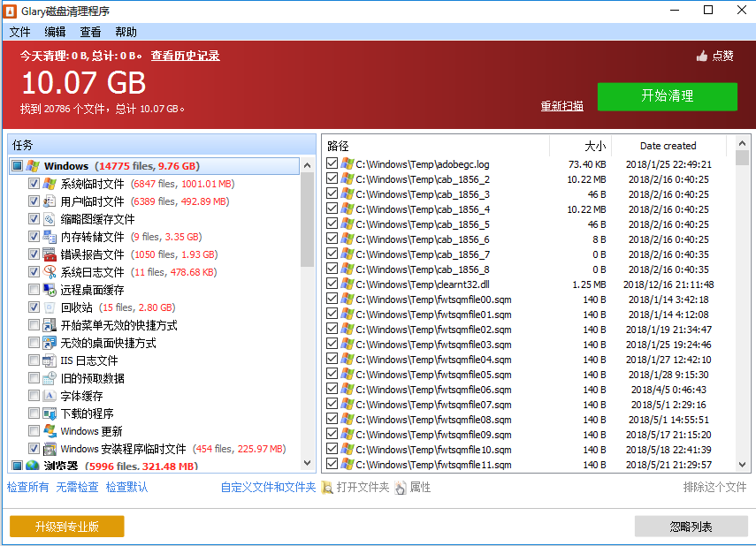756x546 pixels.
Task: Click the green 开始清理 button
Action: click(x=667, y=96)
